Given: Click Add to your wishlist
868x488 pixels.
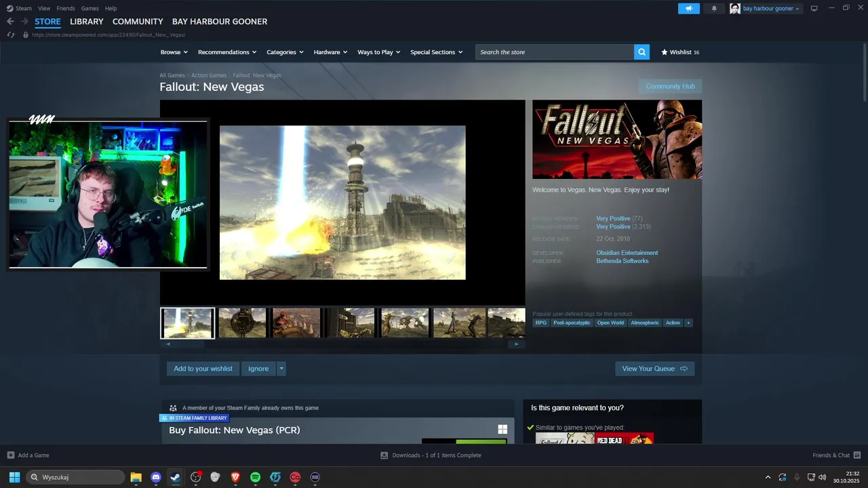Looking at the screenshot, I should (x=203, y=369).
